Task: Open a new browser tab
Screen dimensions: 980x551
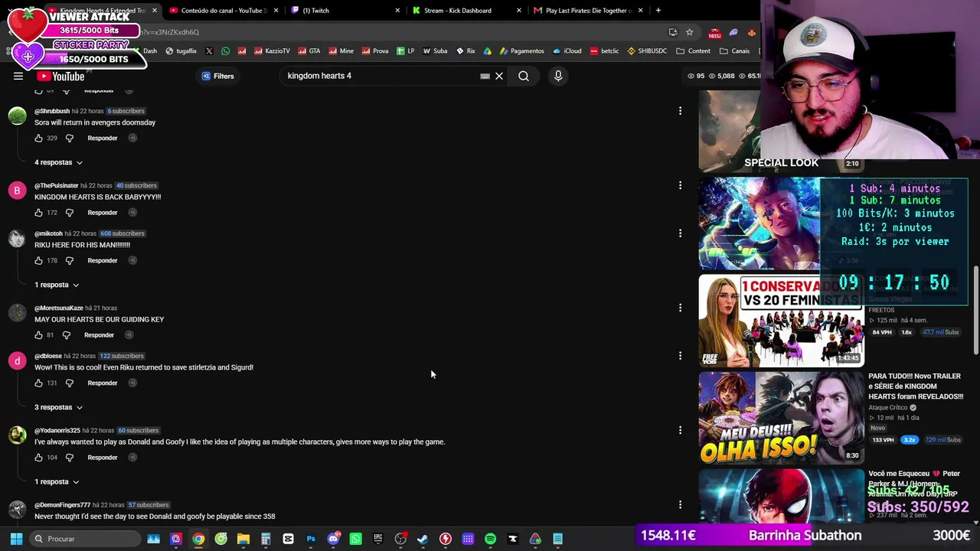Action: click(x=658, y=11)
